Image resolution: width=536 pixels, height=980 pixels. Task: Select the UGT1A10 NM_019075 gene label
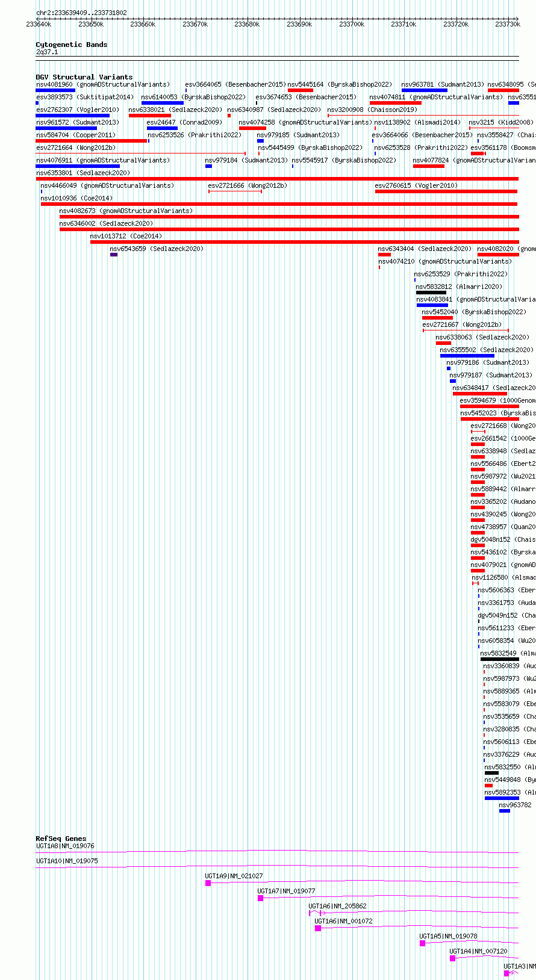[67, 861]
